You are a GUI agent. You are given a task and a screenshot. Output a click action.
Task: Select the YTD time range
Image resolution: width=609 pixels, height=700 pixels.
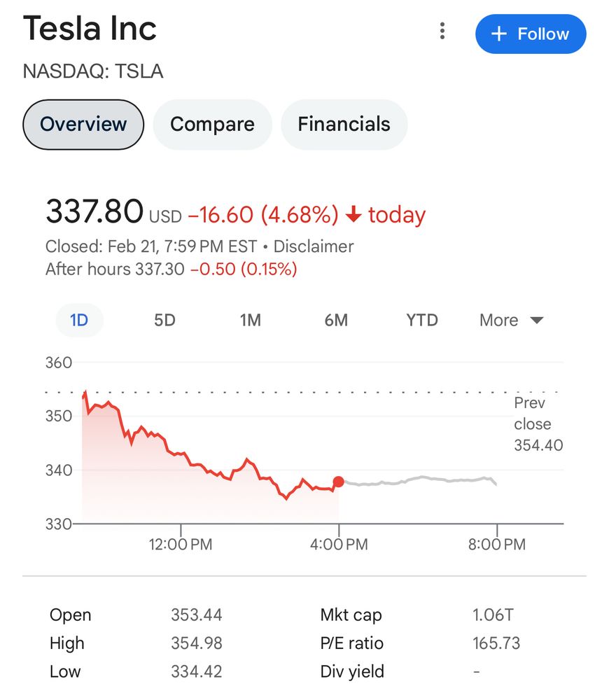pyautogui.click(x=422, y=321)
